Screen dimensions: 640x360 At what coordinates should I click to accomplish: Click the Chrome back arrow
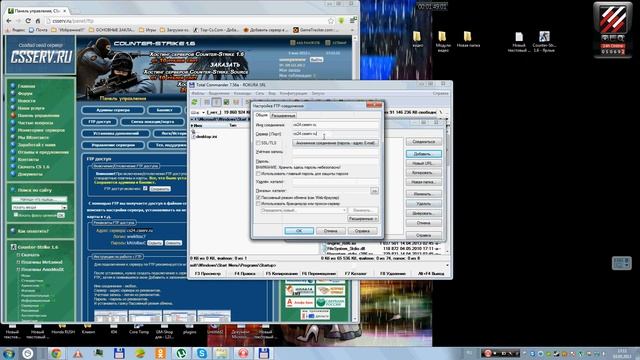click(9, 21)
